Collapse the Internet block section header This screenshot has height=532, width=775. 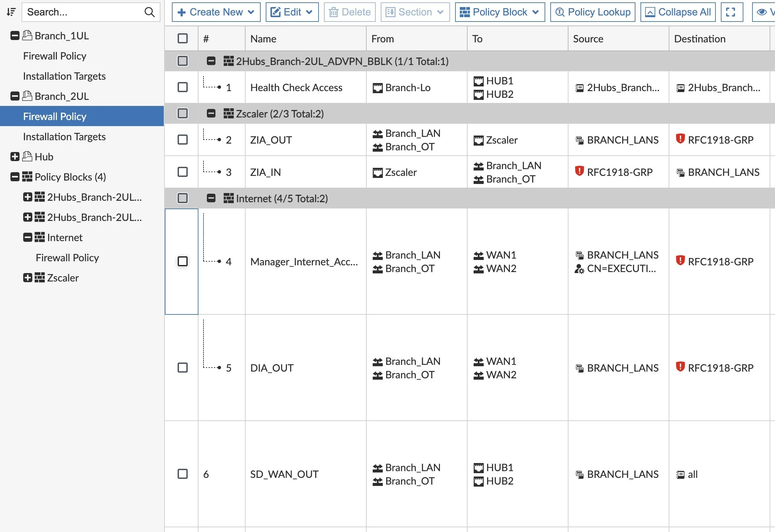point(211,198)
